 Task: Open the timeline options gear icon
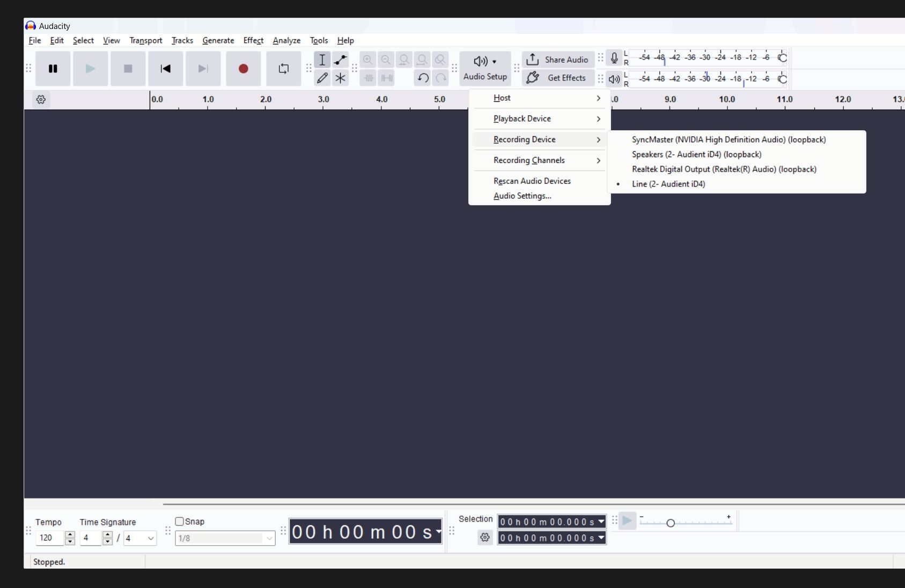(41, 99)
